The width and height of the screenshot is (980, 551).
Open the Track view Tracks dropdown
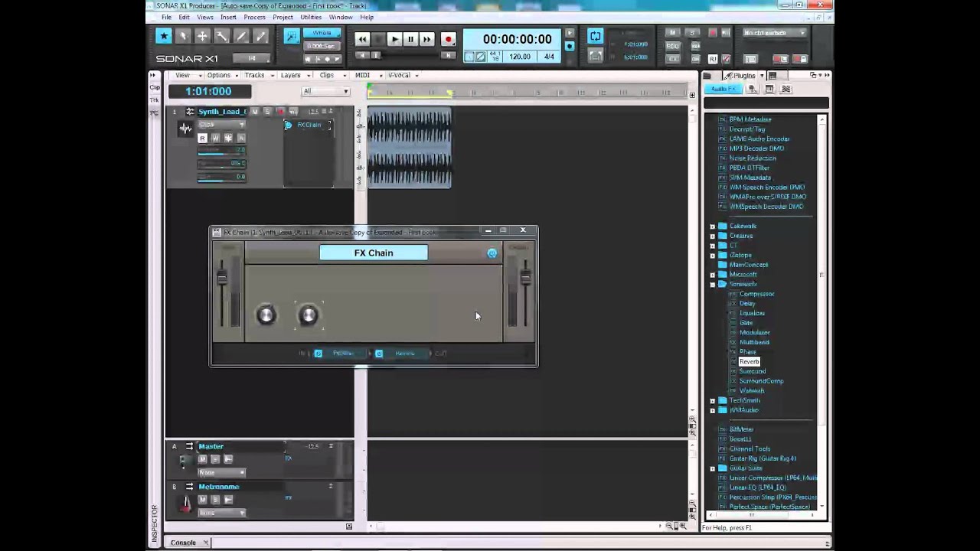[258, 75]
